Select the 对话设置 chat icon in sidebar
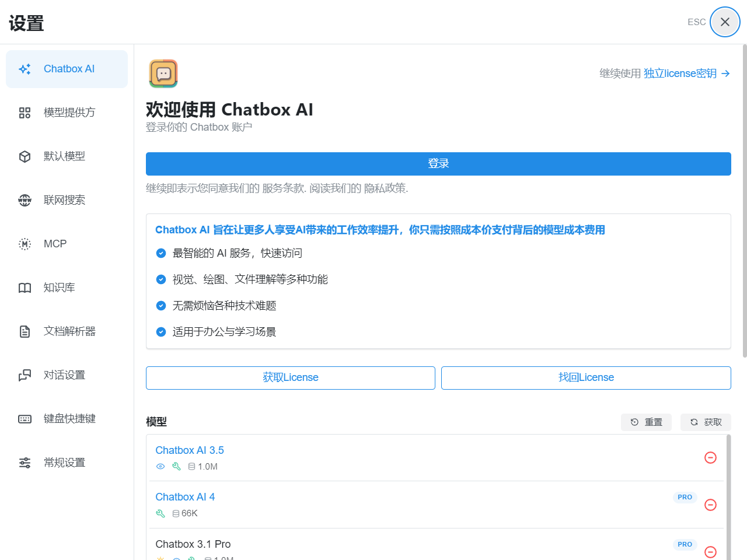The height and width of the screenshot is (560, 747). (x=25, y=375)
